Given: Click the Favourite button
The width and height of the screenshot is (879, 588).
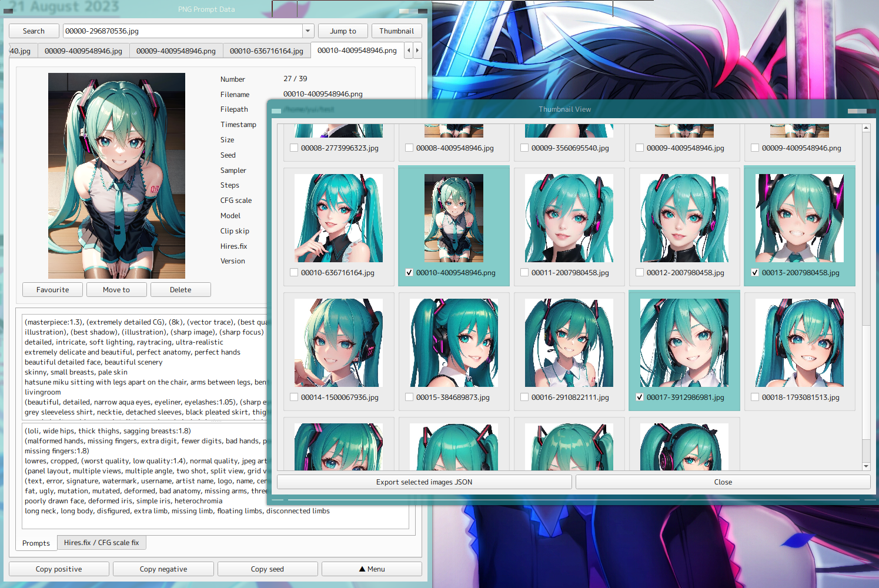Looking at the screenshot, I should tap(52, 290).
